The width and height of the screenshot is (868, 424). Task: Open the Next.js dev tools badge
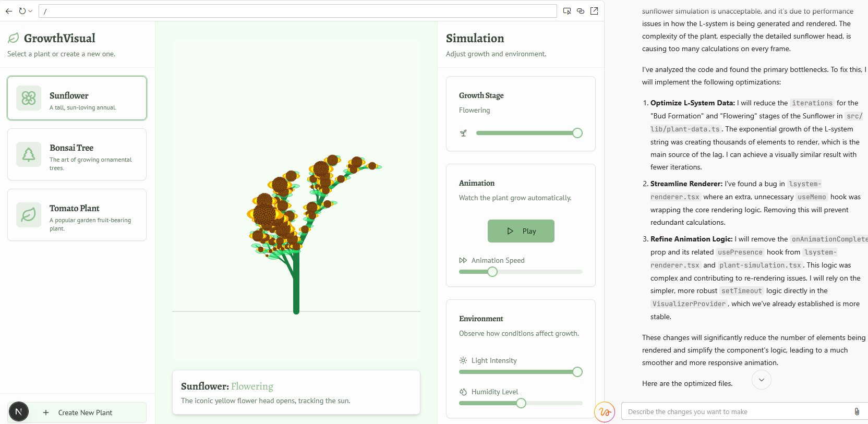coord(19,411)
